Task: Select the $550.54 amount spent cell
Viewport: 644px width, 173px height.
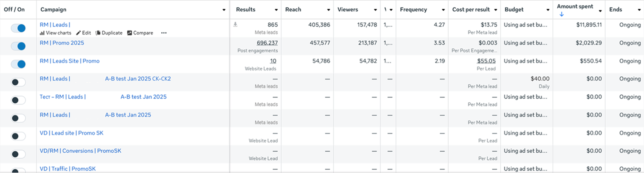Action: pyautogui.click(x=591, y=61)
